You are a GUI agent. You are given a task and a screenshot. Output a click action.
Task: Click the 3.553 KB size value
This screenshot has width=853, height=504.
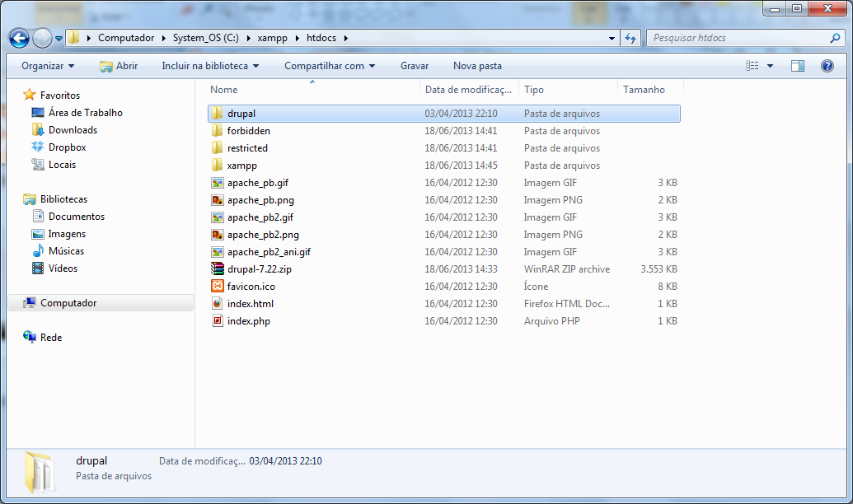[658, 269]
